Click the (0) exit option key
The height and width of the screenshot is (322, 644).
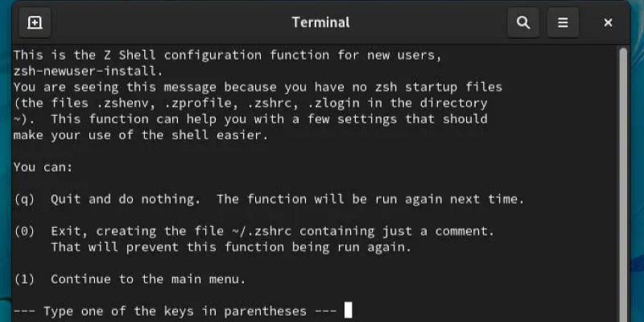click(x=24, y=231)
